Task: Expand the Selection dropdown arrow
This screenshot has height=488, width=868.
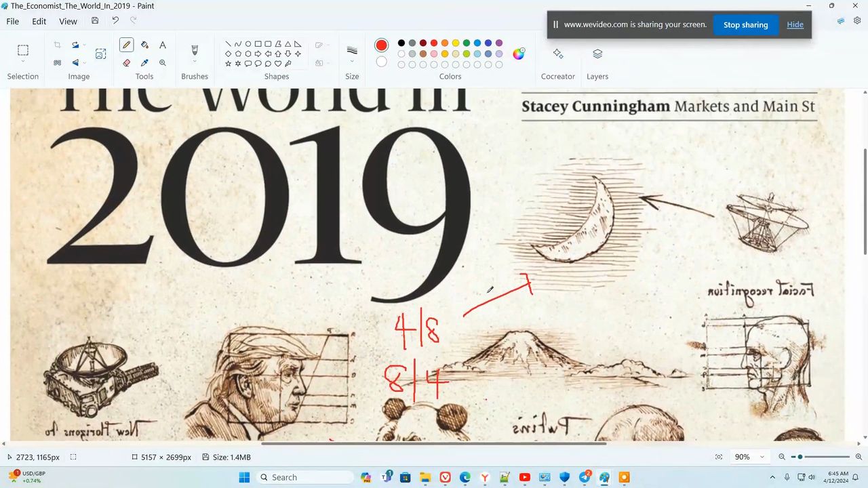Action: [23, 62]
